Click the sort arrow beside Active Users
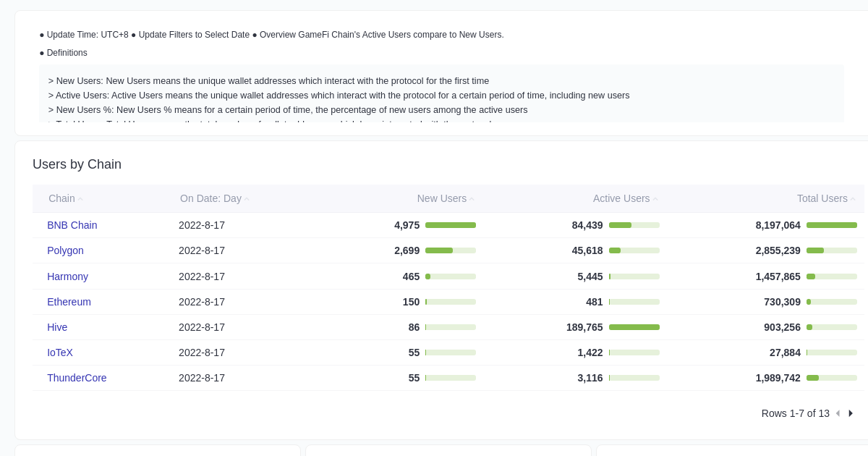 click(655, 200)
